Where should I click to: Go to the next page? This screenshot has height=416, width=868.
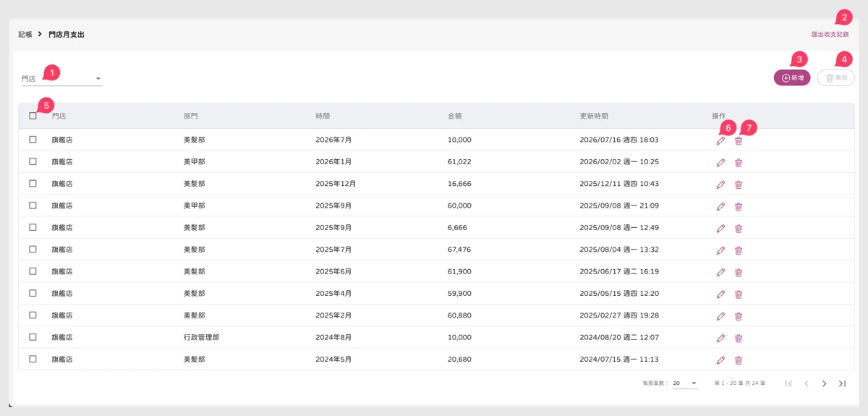[825, 383]
